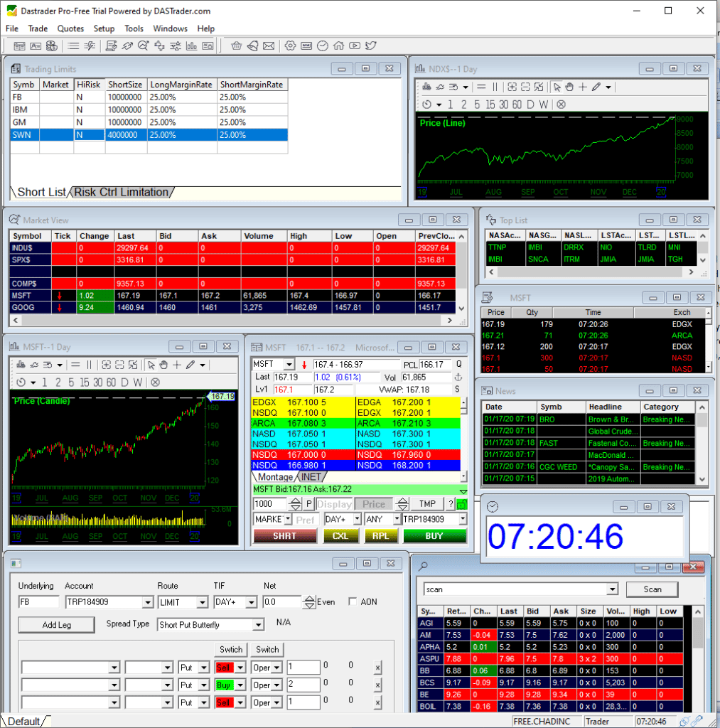The height and width of the screenshot is (728, 720).
Task: Open settings gear icon in main toolbar
Action: (x=290, y=46)
